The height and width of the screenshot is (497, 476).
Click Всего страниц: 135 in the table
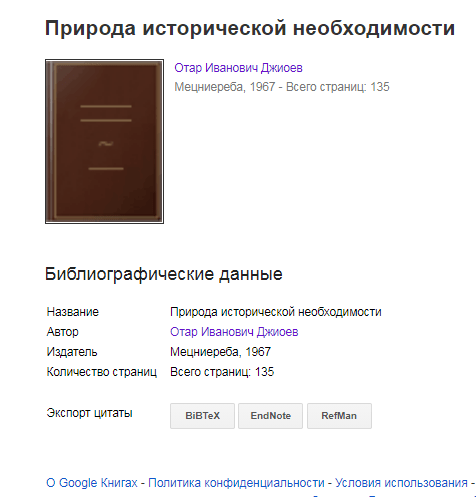[x=222, y=372]
